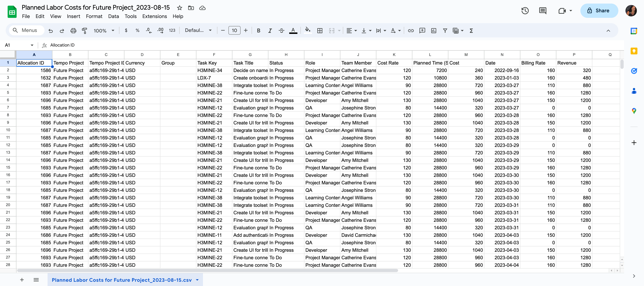Open version history

(525, 11)
